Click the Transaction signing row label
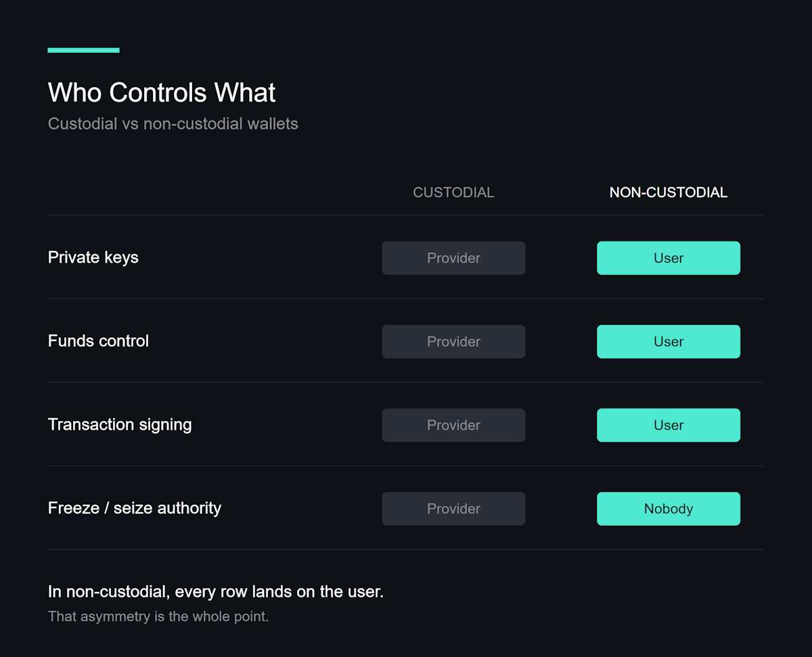 point(120,425)
